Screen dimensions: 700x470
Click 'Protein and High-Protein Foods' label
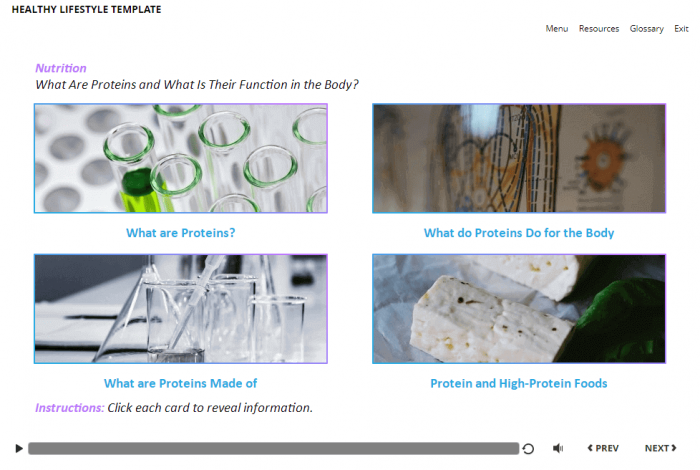[519, 383]
